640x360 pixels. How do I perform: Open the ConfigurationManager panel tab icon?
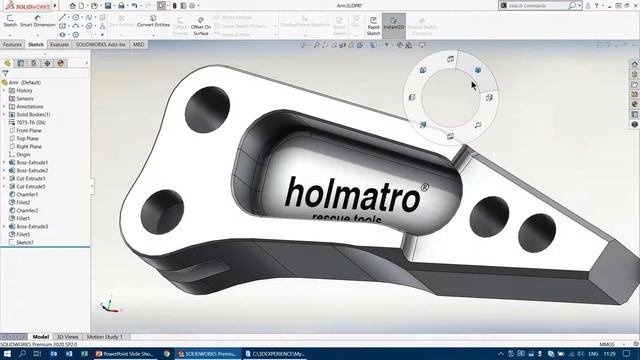[34, 63]
